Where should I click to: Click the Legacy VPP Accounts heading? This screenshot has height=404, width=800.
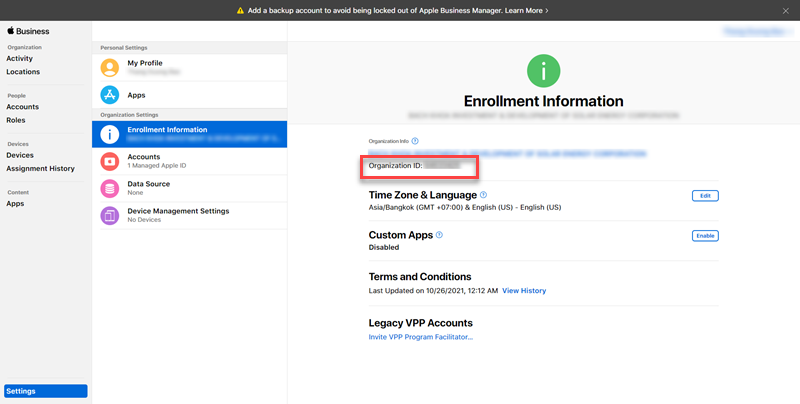coord(420,323)
